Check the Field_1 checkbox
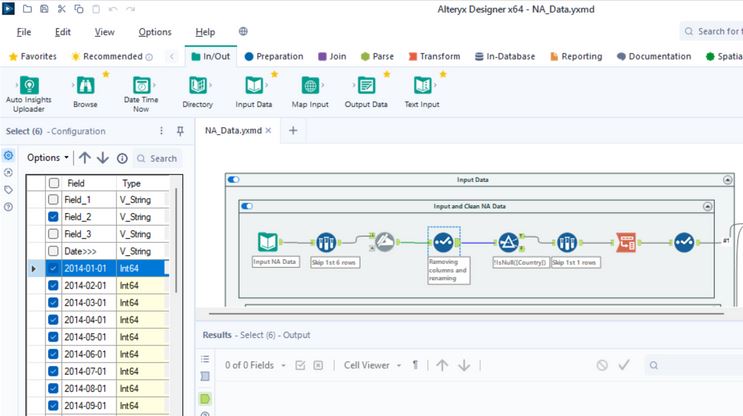Viewport: 743px width, 416px height. 54,199
